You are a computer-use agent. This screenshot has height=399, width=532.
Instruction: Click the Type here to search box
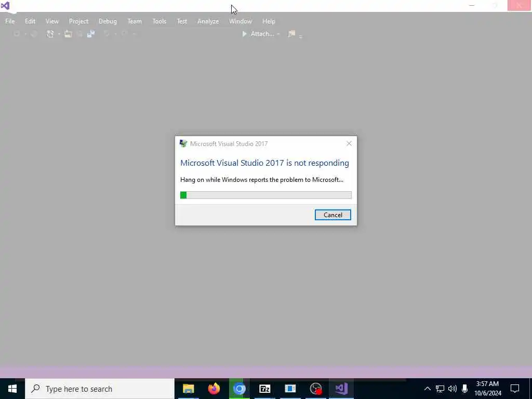coord(99,389)
